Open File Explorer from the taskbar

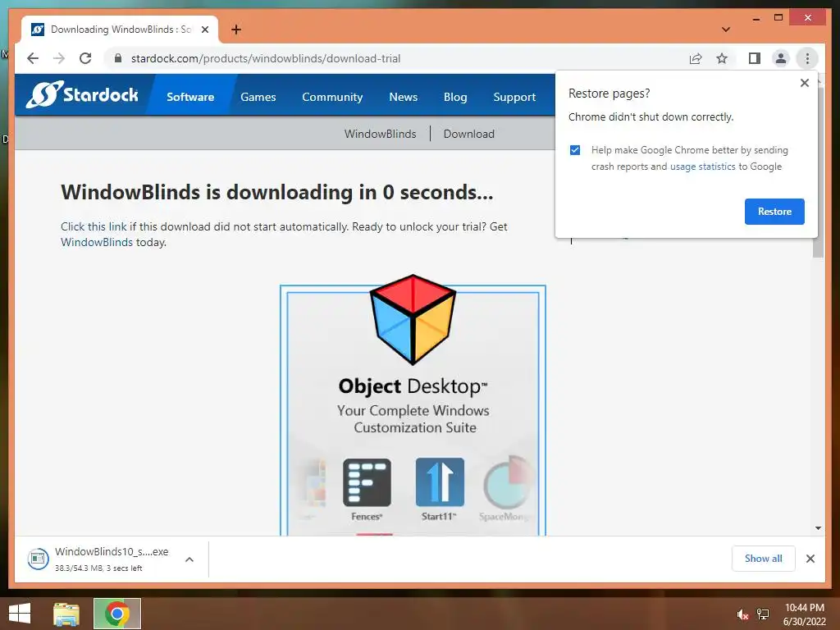click(x=66, y=614)
